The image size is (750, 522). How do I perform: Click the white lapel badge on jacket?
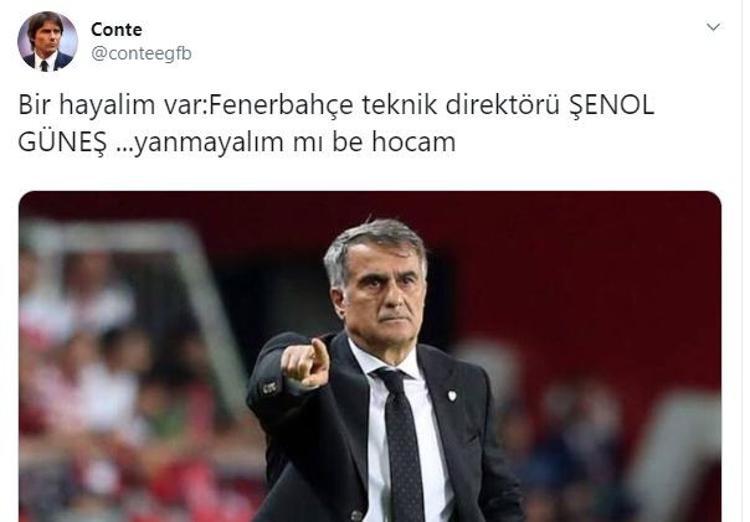click(x=452, y=395)
